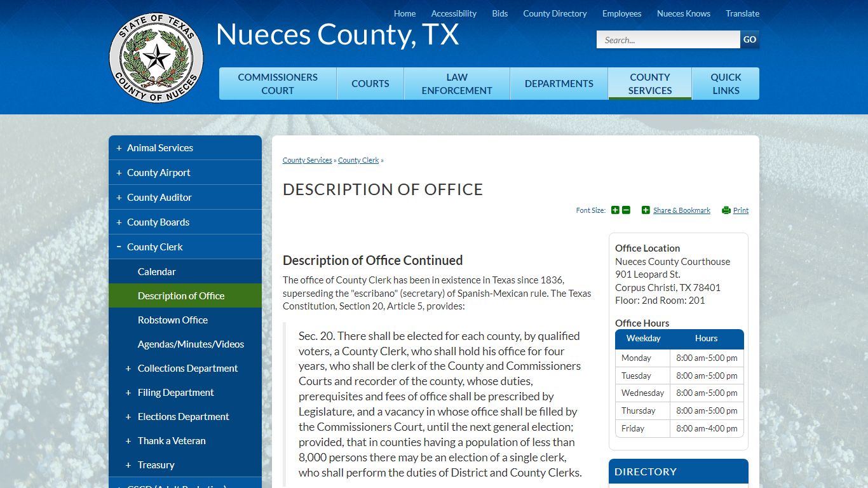Select the Friday 8:00 am-4:00 pm cell
The image size is (868, 488).
click(x=707, y=428)
